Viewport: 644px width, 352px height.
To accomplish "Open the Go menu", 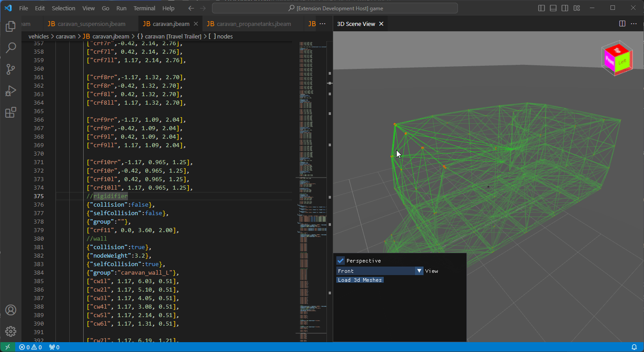I will point(106,8).
